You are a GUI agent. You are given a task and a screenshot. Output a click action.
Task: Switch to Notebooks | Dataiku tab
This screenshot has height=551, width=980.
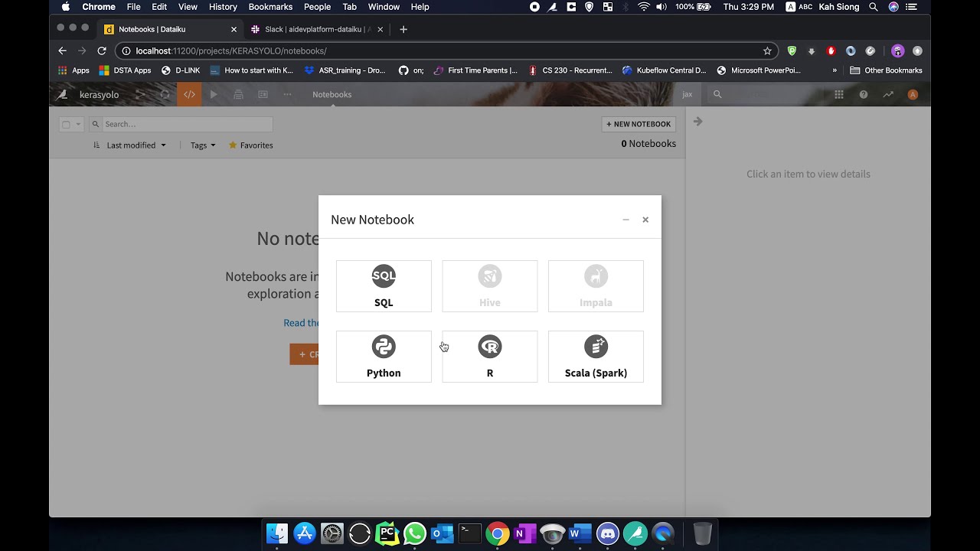(x=168, y=29)
